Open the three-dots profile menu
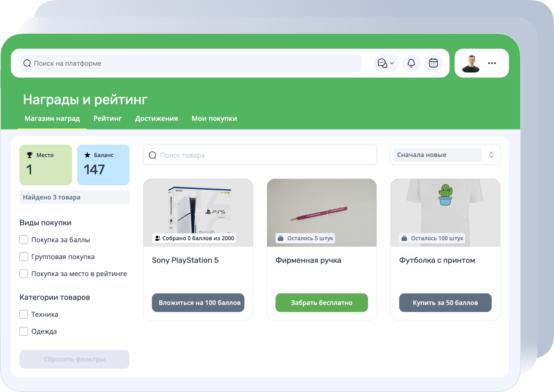Viewport: 554px width, 392px height. 492,63
